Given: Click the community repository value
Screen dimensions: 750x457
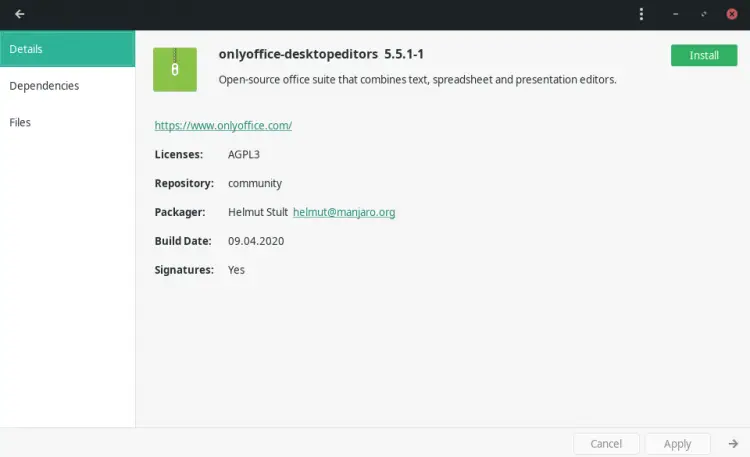Looking at the screenshot, I should pyautogui.click(x=255, y=184).
